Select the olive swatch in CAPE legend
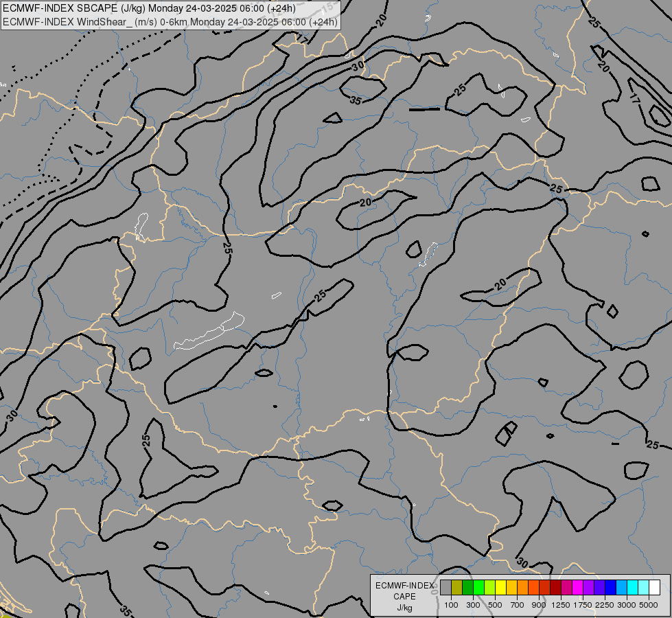Viewport: 672px width, 618px height. tap(457, 587)
